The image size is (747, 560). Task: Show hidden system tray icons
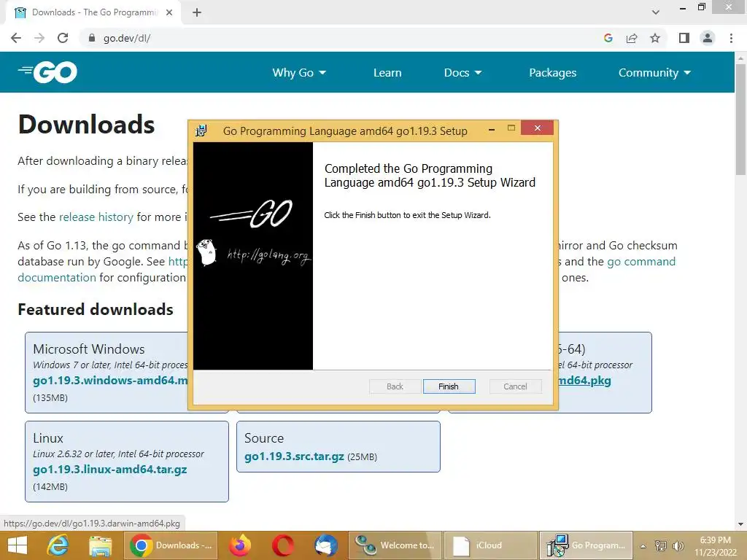click(643, 546)
